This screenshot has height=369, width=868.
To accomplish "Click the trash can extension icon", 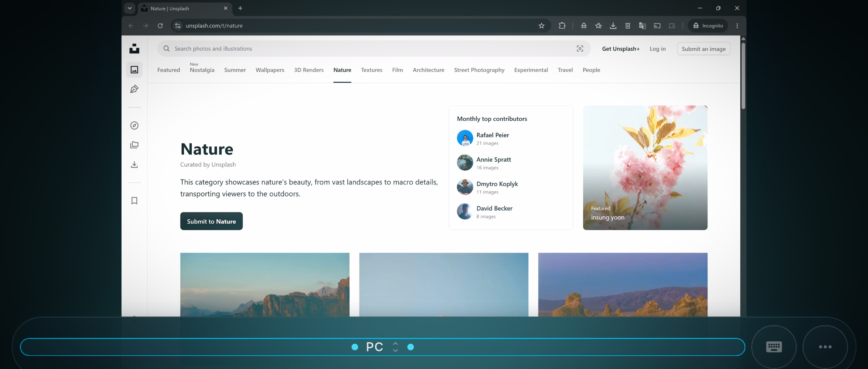I will 628,26.
